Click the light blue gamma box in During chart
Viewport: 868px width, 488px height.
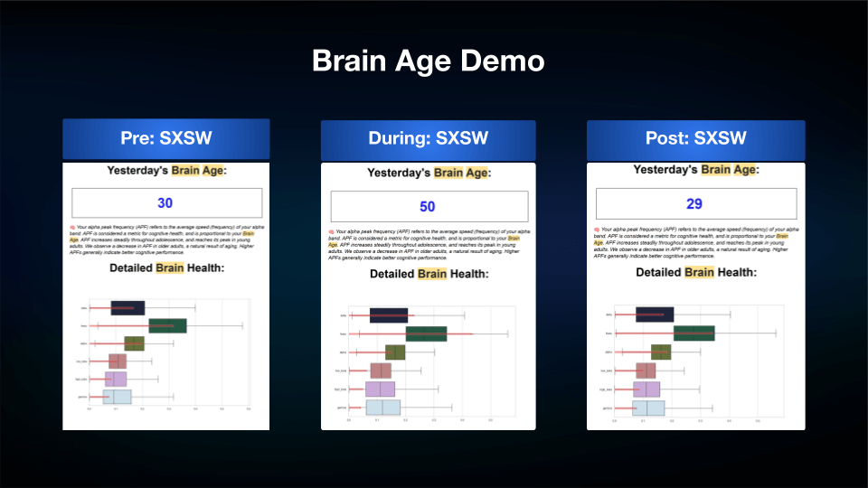click(383, 408)
